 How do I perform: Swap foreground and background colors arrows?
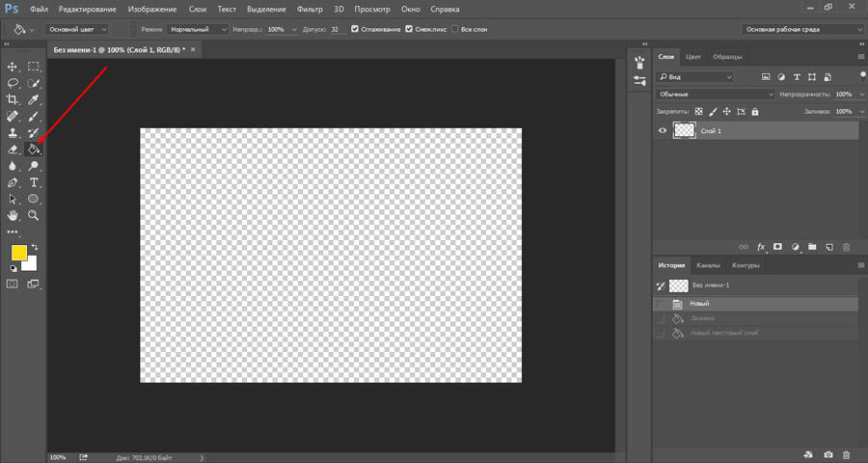tap(35, 247)
